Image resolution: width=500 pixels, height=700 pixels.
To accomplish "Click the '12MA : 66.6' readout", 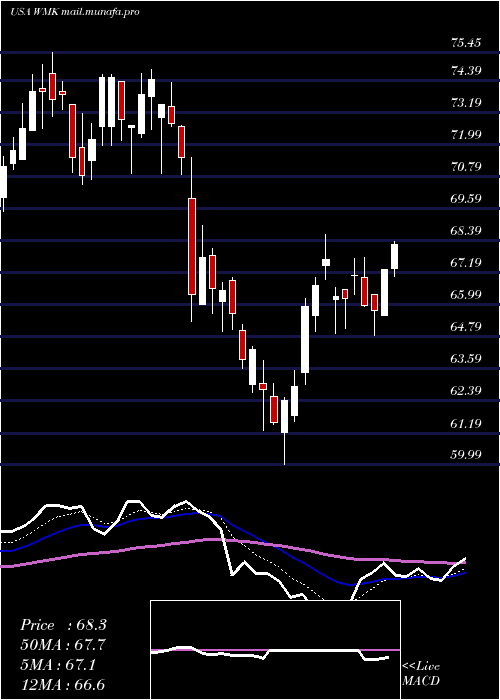I will click(x=63, y=684).
